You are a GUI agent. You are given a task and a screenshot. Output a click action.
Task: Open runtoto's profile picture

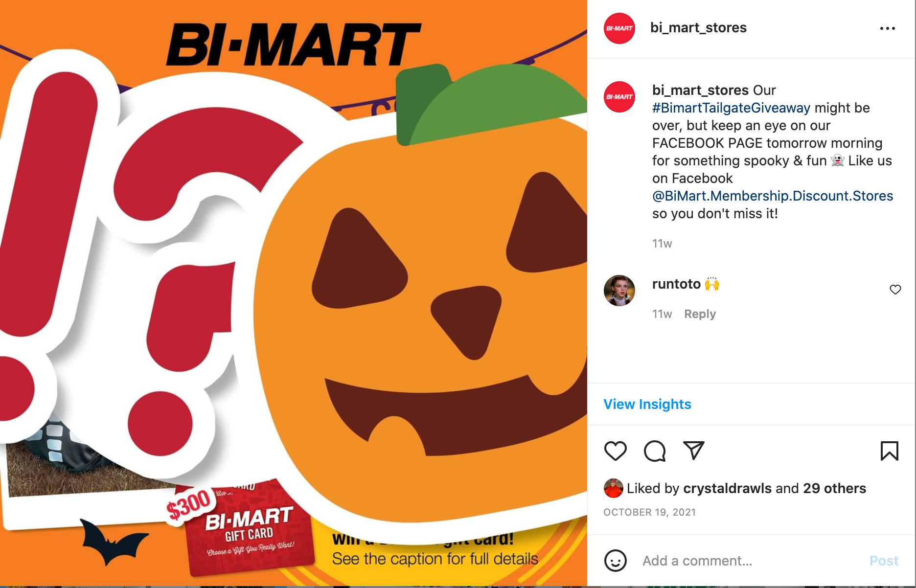tap(619, 291)
